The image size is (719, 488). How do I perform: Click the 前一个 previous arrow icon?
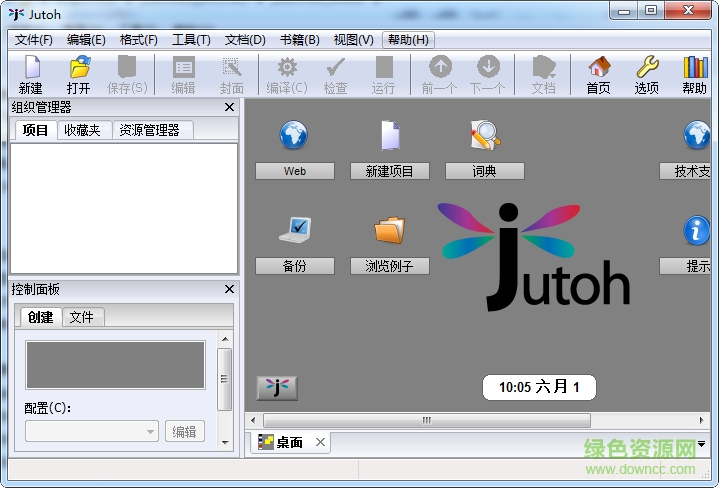click(440, 67)
